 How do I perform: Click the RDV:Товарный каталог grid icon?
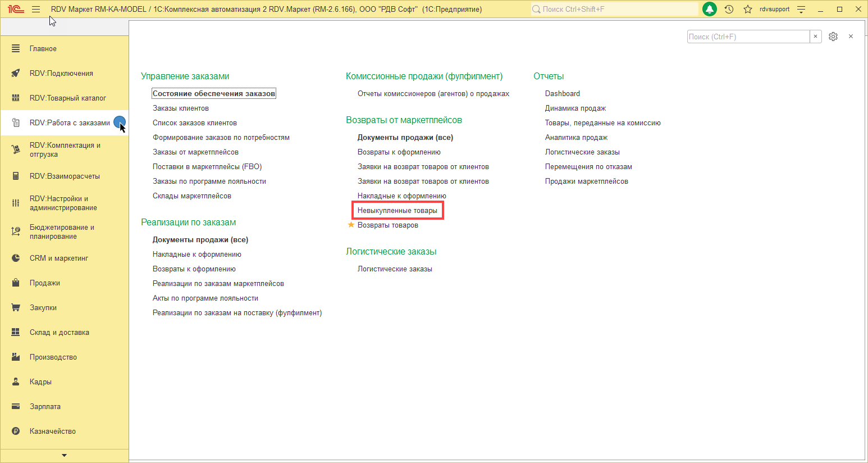[x=16, y=98]
